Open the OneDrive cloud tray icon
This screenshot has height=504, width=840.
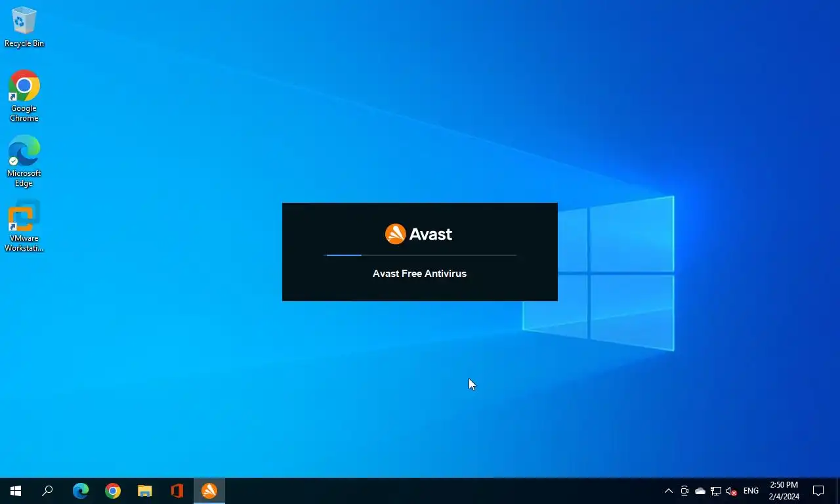tap(700, 491)
